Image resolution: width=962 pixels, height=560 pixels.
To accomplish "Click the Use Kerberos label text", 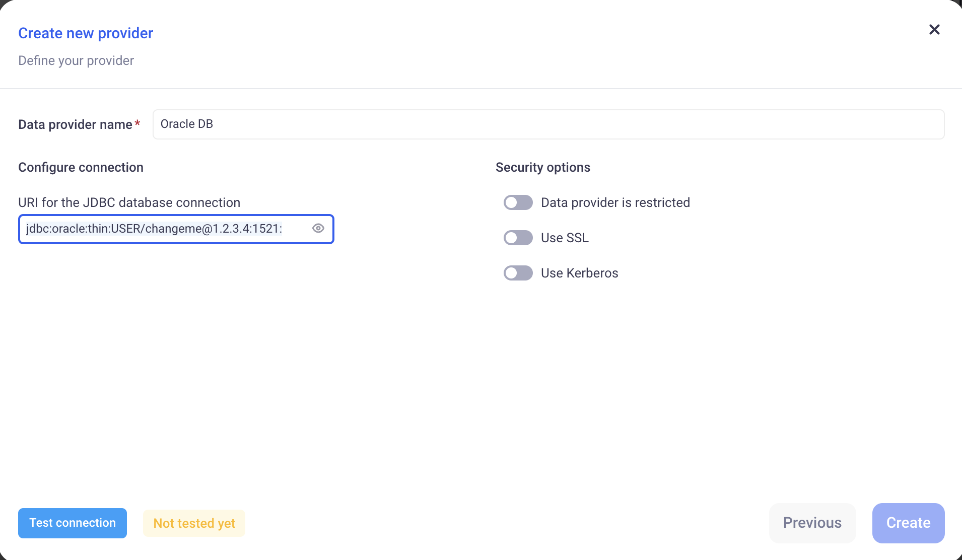I will click(x=579, y=273).
